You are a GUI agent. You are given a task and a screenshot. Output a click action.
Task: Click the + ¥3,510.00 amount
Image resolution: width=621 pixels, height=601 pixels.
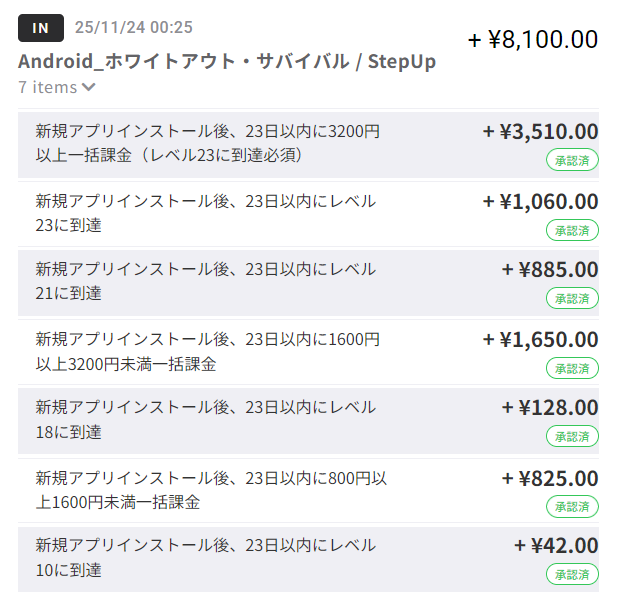pyautogui.click(x=540, y=132)
